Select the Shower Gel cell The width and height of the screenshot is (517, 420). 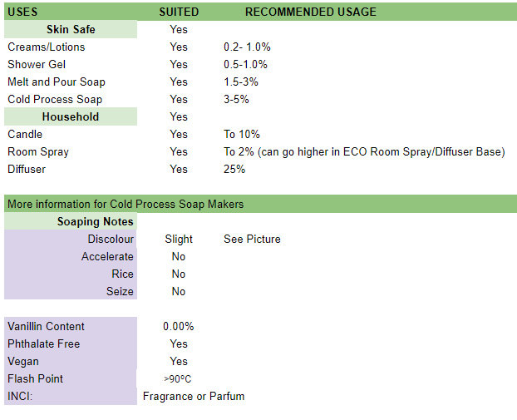pyautogui.click(x=37, y=64)
